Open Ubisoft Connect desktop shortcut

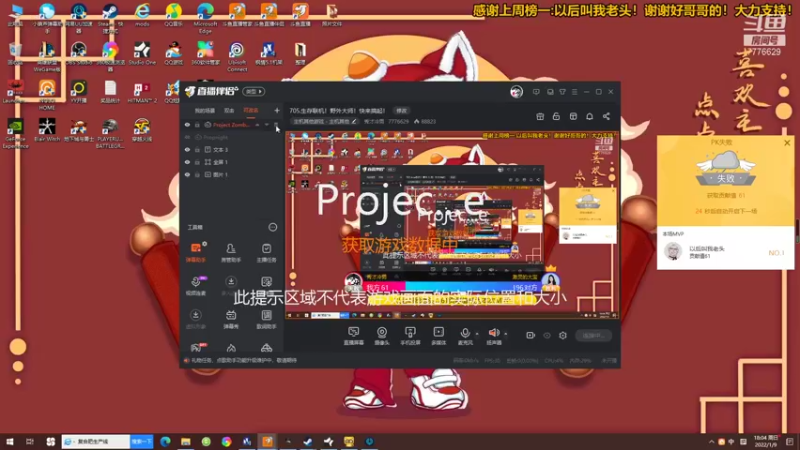(237, 56)
